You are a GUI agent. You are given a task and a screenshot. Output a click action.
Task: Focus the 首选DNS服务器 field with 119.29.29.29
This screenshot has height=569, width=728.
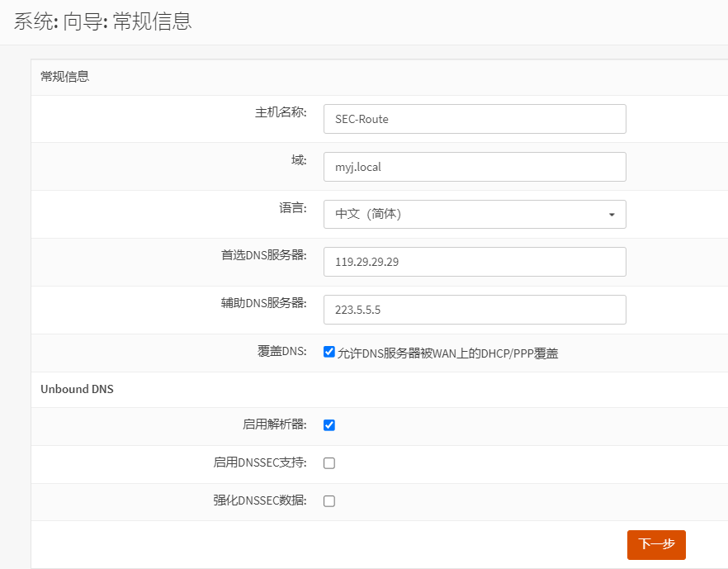tap(475, 262)
